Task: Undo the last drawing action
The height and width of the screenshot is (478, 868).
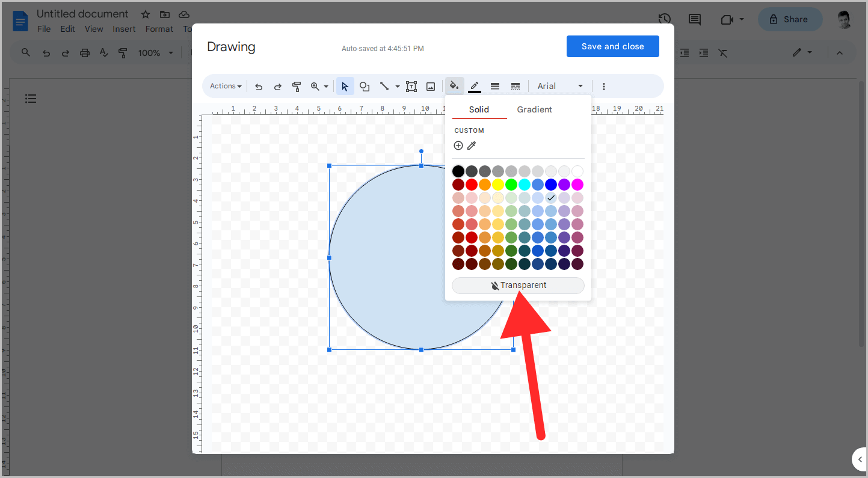Action: 259,86
